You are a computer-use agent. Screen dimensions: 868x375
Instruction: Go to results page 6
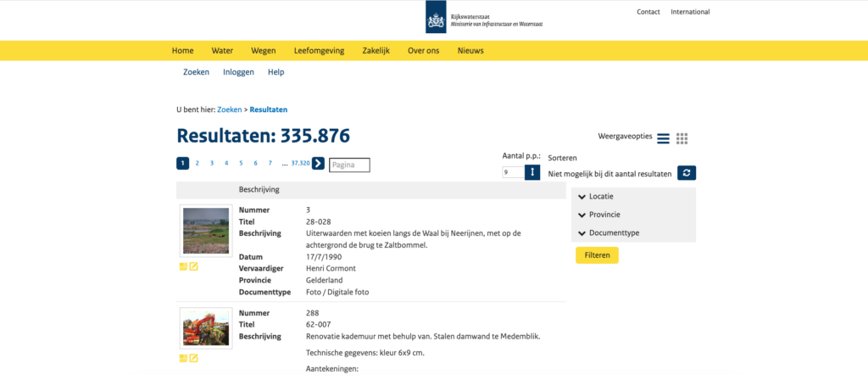click(x=255, y=163)
